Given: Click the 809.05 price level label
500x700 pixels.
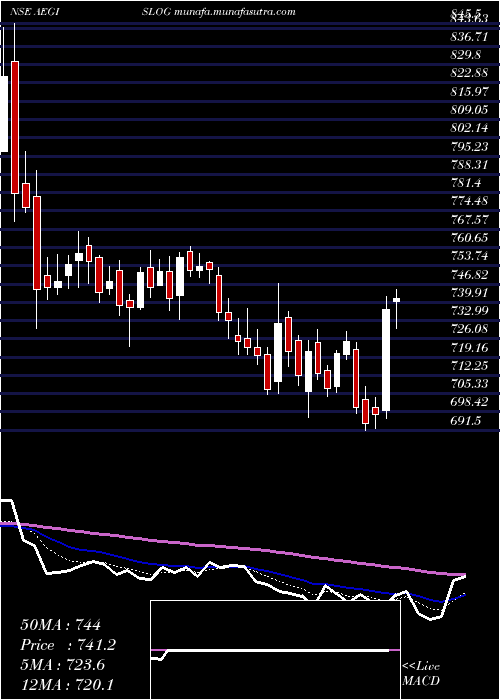Looking at the screenshot, I should 469,110.
